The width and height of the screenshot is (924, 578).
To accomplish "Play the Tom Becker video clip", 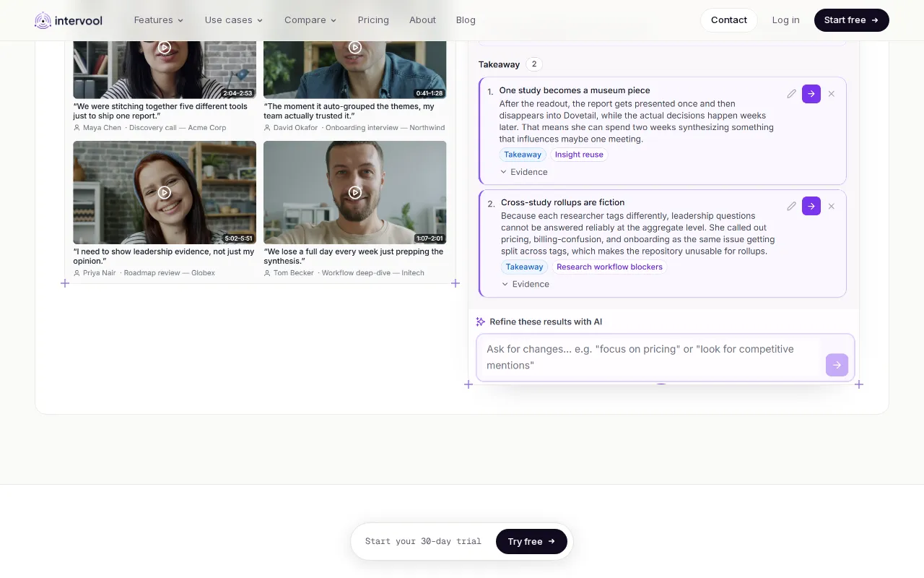I will (355, 192).
